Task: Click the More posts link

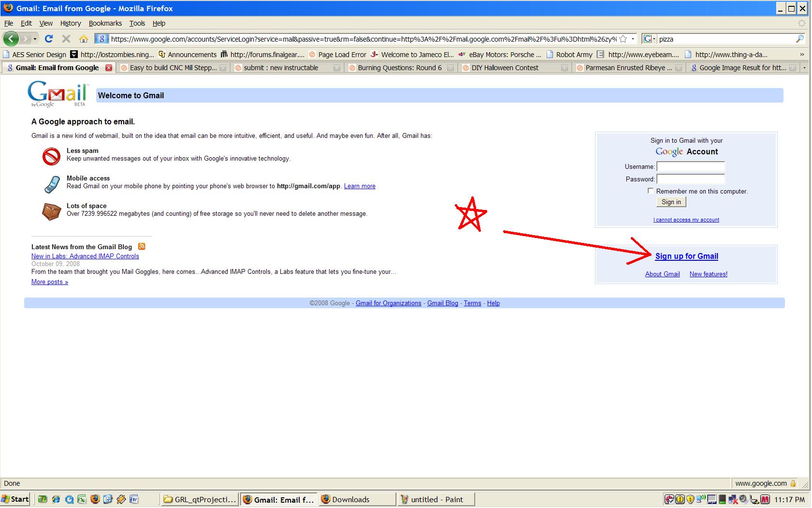Action: (x=50, y=282)
